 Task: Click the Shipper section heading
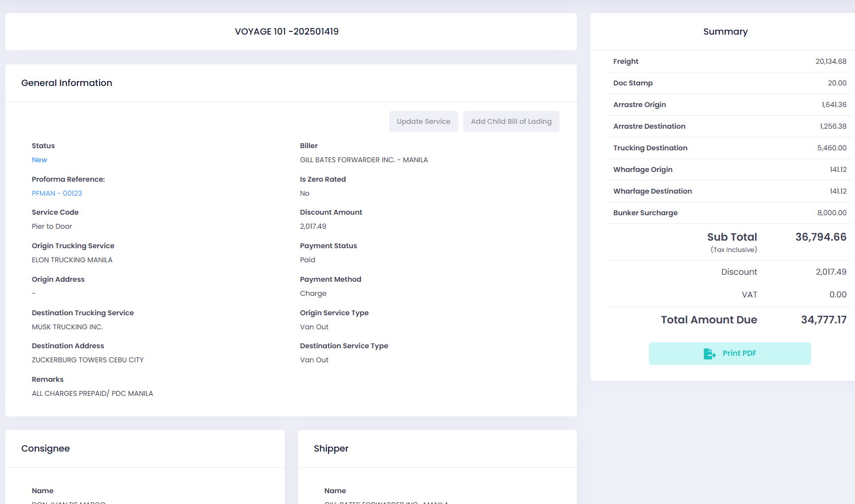click(331, 448)
